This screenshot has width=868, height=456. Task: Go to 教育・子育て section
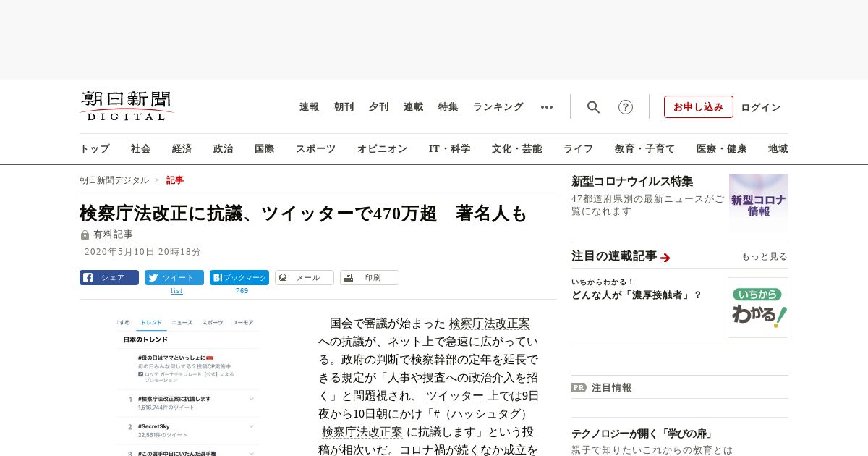point(645,149)
